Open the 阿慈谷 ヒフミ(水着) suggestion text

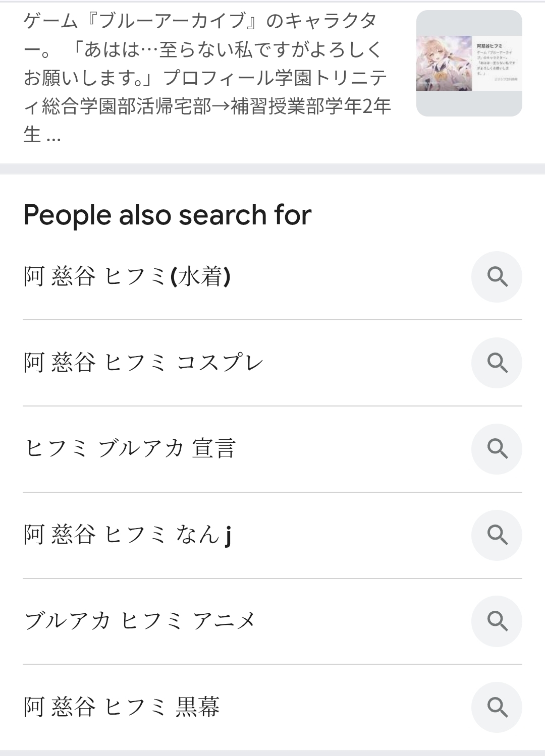click(127, 276)
